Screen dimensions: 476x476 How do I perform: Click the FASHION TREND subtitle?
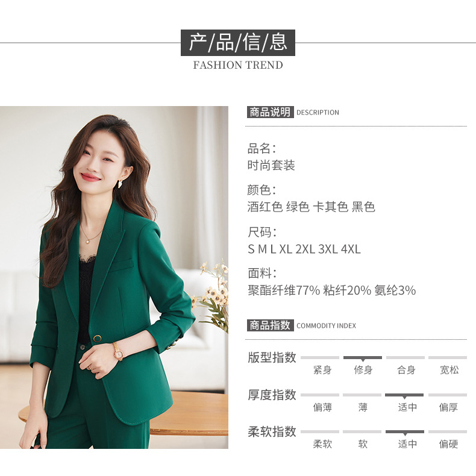237,65
